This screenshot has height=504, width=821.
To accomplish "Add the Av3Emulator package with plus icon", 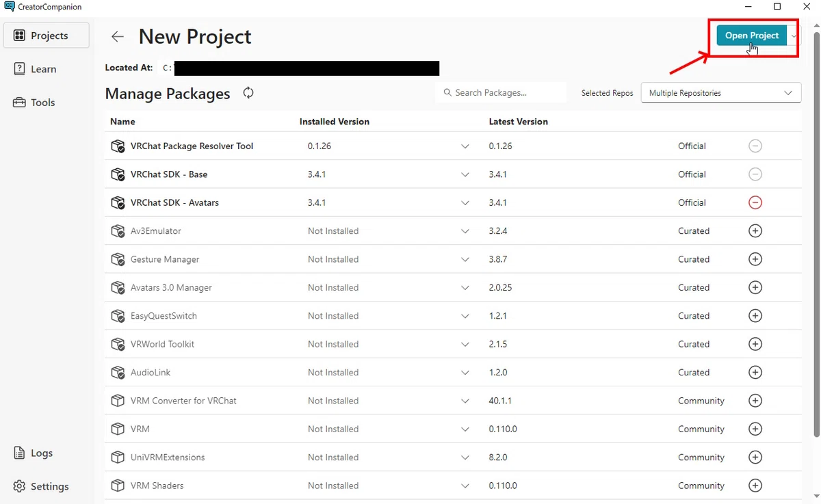I will 755,231.
